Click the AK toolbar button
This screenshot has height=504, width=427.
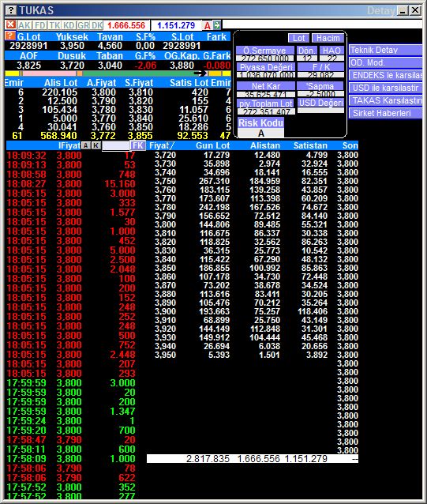[x=24, y=25]
